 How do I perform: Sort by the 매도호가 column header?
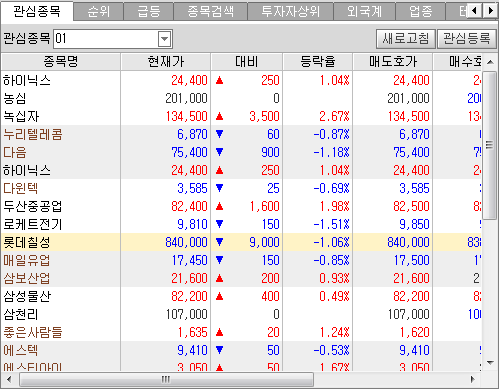[x=393, y=61]
